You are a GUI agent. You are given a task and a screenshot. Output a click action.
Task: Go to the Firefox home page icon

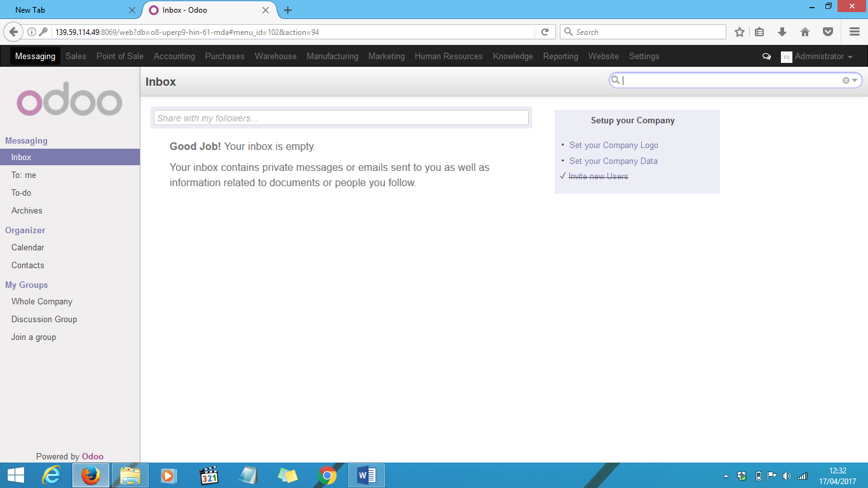click(805, 32)
